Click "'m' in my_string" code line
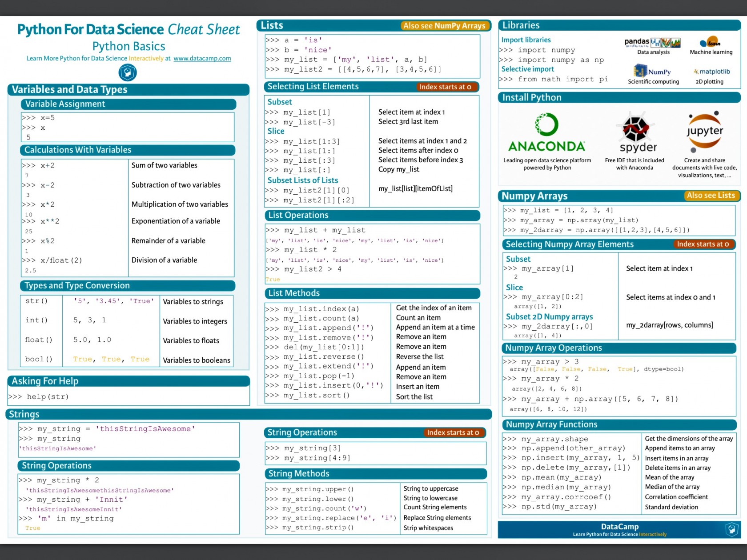This screenshot has width=747, height=560. point(66,519)
